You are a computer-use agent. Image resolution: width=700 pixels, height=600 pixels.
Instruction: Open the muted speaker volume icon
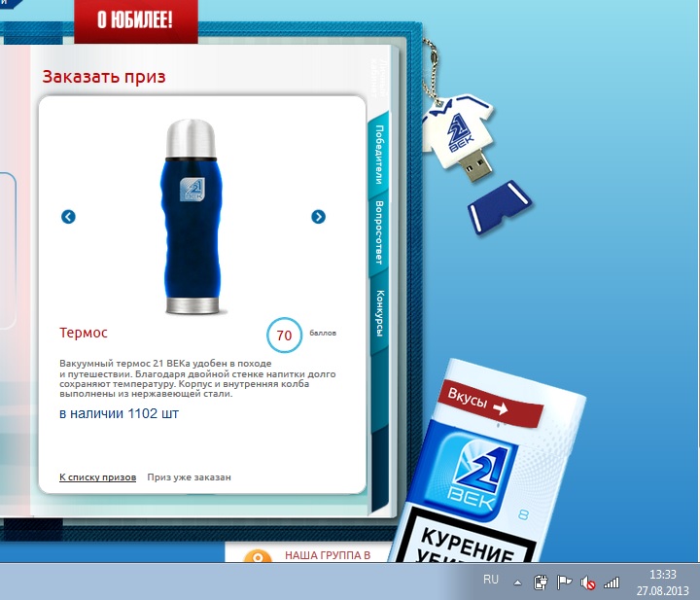pos(588,582)
